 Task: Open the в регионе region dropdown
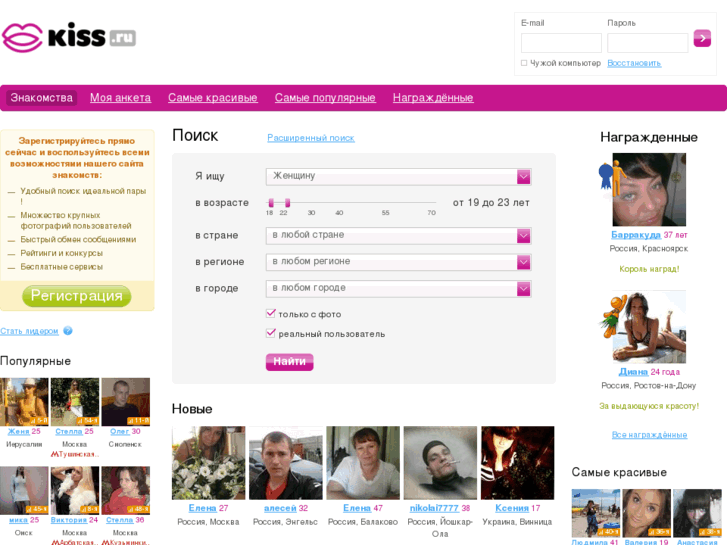398,262
